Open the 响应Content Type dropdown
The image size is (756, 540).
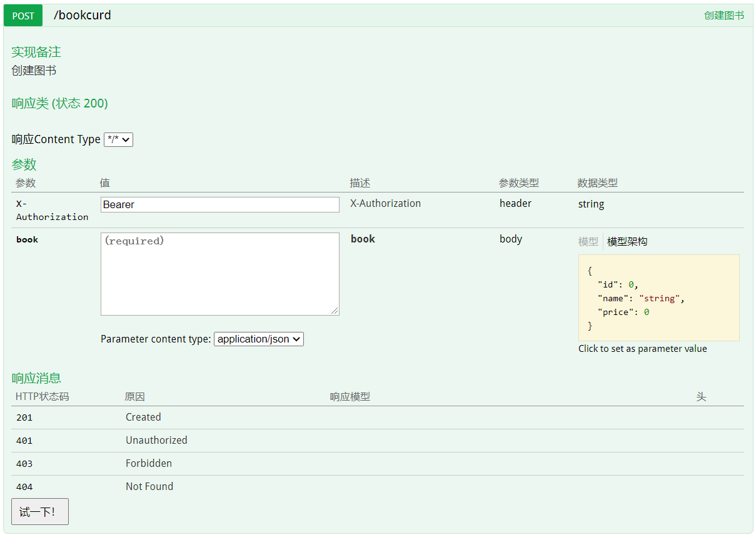pyautogui.click(x=118, y=139)
